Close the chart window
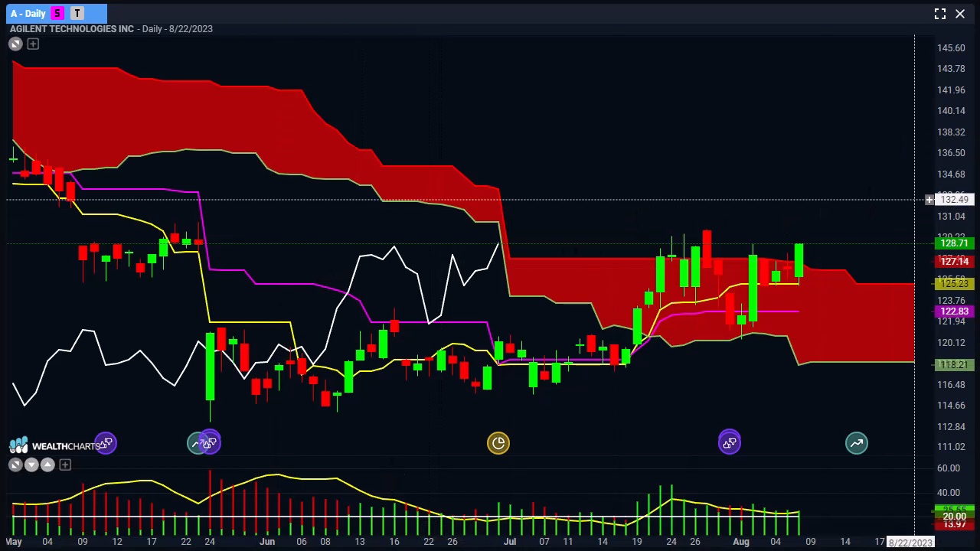Viewport: 980px width, 551px height. click(x=961, y=13)
